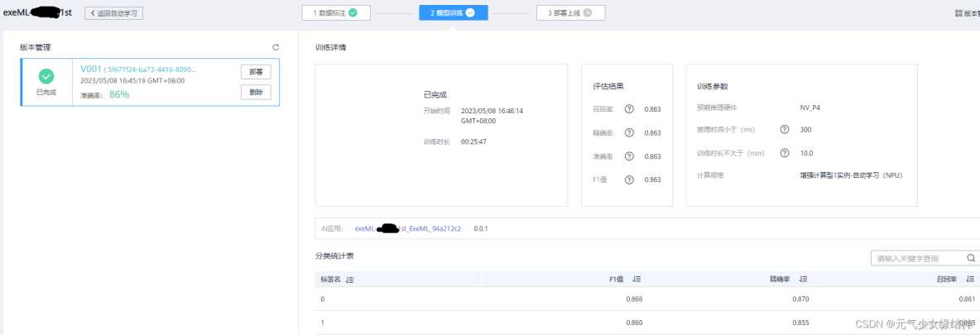This screenshot has width=980, height=335.
Task: Click the search magnifier icon in keyword box
Action: 971,258
